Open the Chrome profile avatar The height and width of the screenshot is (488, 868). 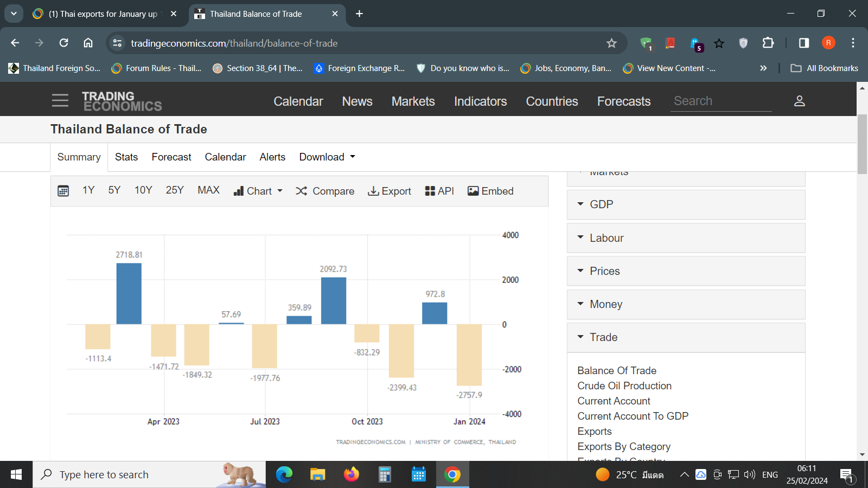coord(828,43)
